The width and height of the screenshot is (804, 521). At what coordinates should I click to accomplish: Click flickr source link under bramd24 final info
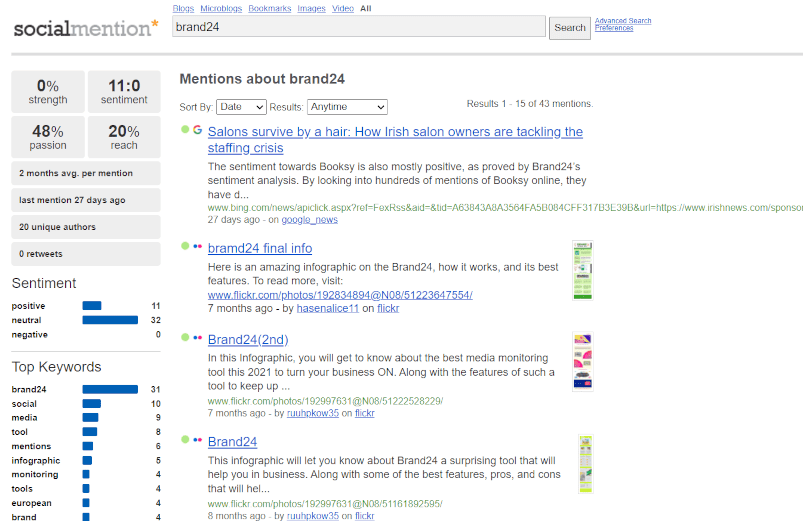click(x=388, y=308)
